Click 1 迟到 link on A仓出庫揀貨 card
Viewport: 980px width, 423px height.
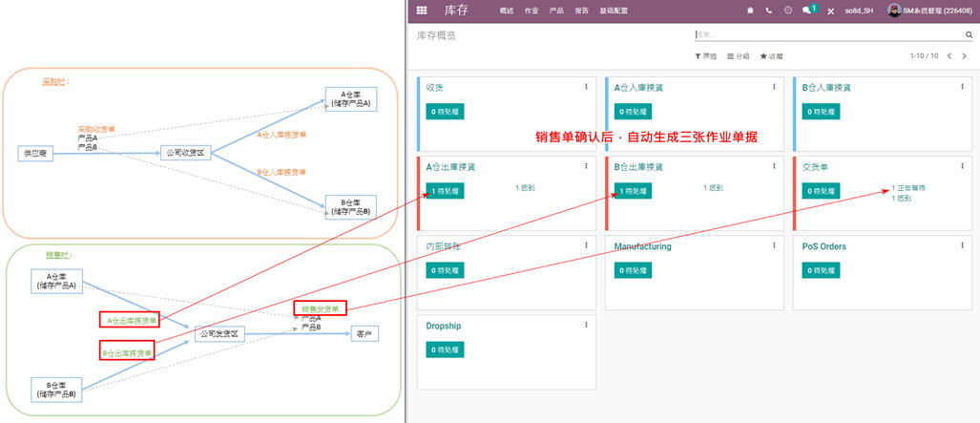[x=525, y=187]
